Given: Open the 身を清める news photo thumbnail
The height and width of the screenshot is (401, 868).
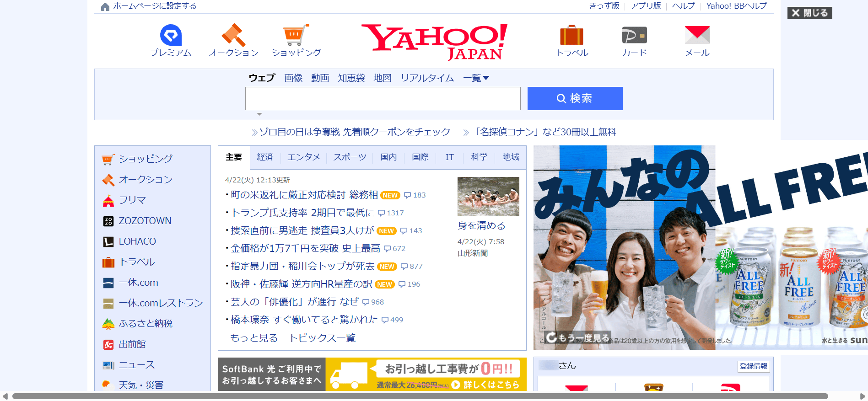Looking at the screenshot, I should 488,197.
